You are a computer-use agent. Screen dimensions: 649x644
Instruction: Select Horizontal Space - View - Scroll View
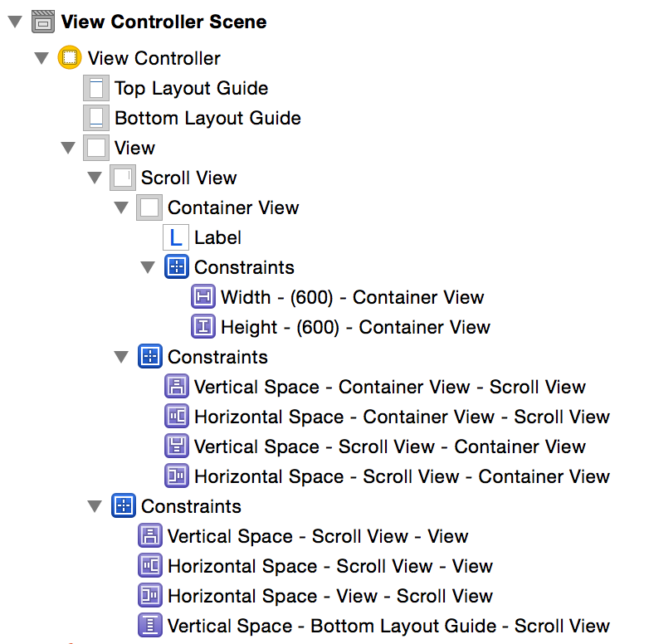329,596
